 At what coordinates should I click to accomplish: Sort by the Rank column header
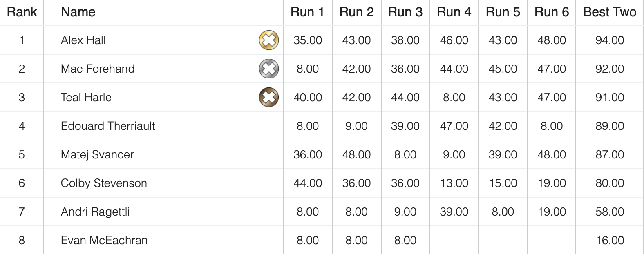coord(22,12)
